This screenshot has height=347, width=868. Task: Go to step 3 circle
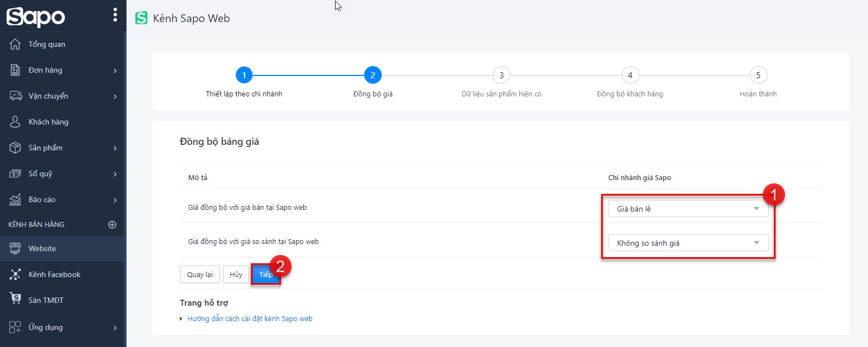pos(501,75)
